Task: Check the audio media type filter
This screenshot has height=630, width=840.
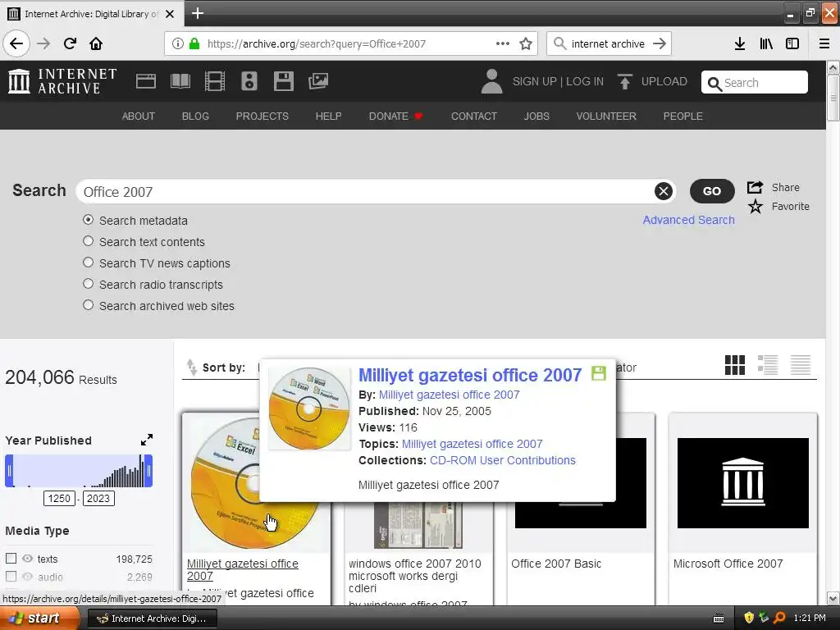Action: pos(11,577)
